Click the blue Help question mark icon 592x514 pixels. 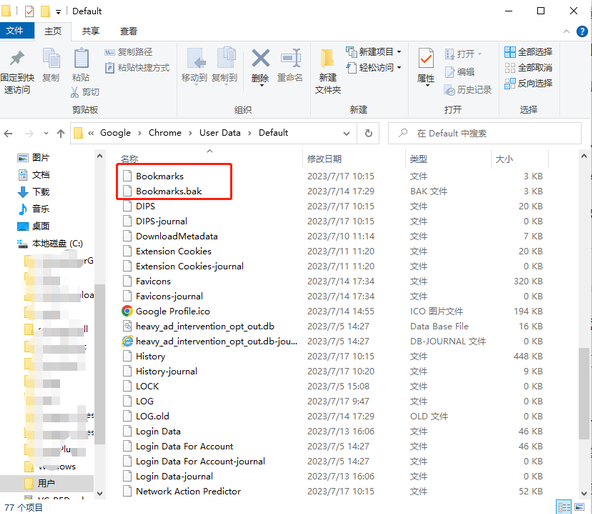pyautogui.click(x=582, y=31)
